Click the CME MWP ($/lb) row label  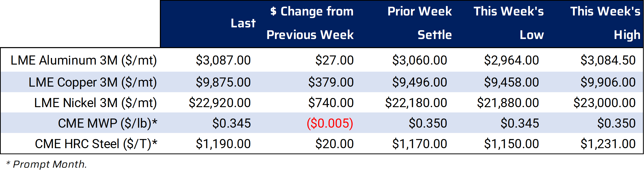pyautogui.click(x=108, y=124)
